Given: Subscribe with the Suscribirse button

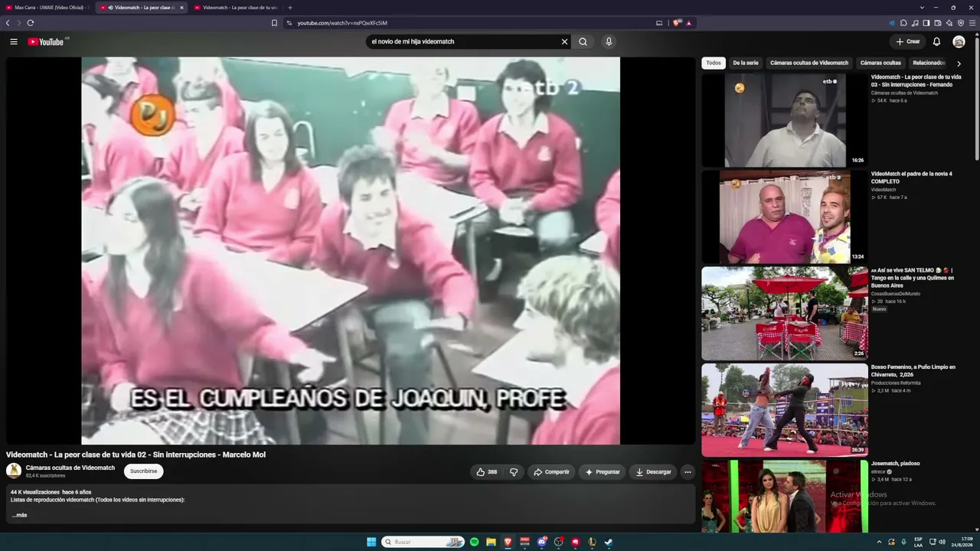Looking at the screenshot, I should (x=143, y=471).
